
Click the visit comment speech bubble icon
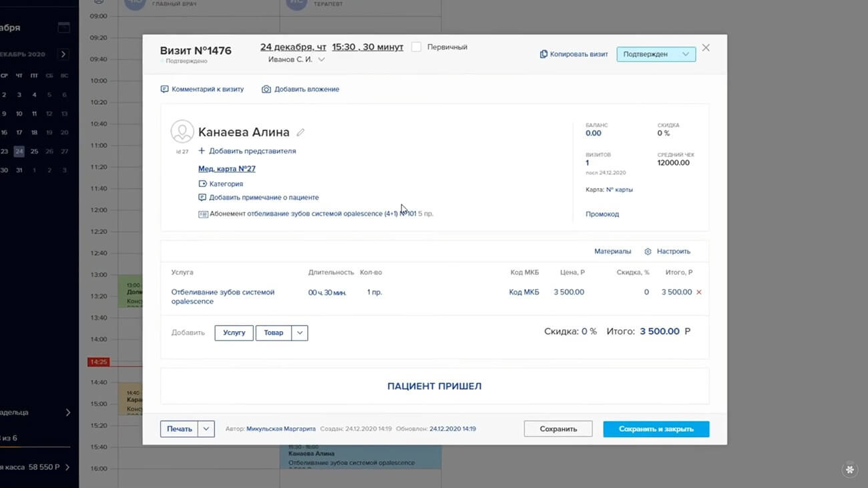coord(164,89)
